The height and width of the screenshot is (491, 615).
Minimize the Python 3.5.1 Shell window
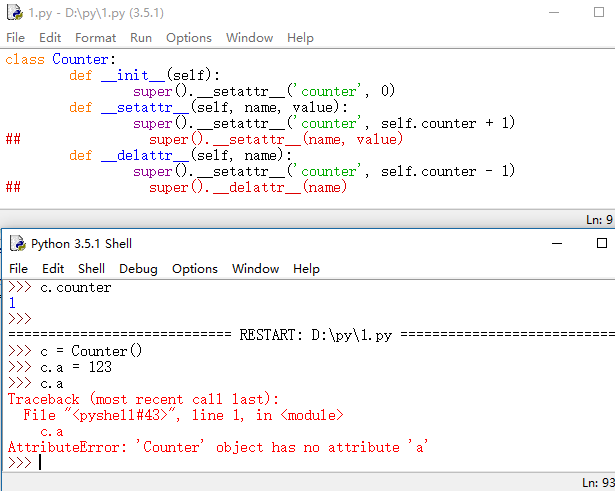[x=555, y=243]
